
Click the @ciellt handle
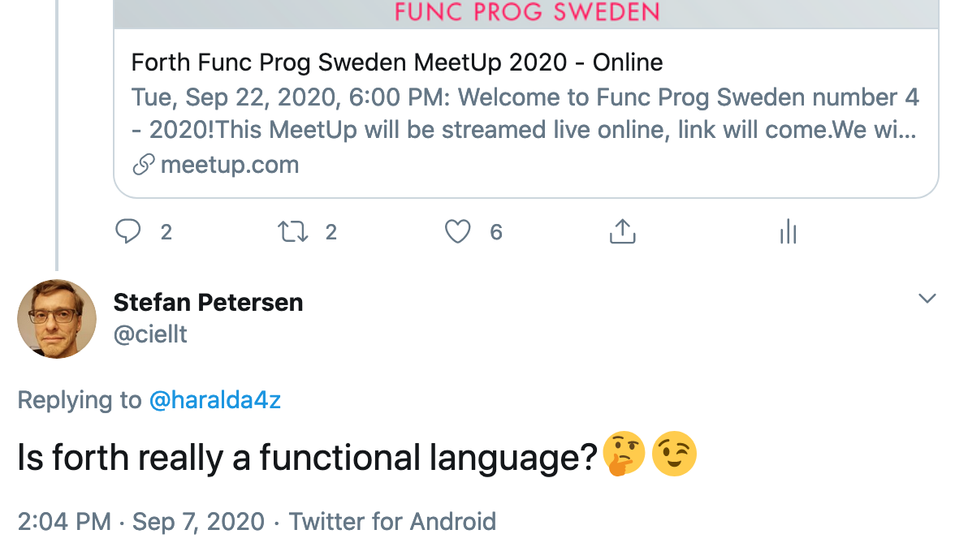150,334
